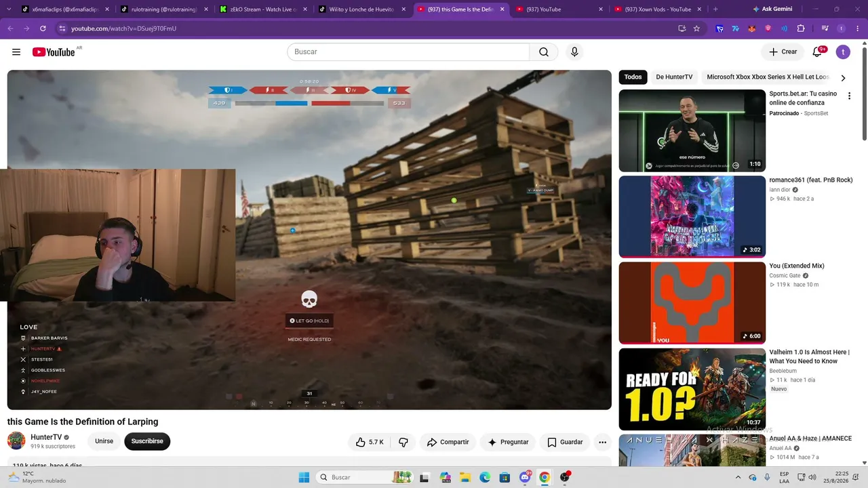868x488 pixels.
Task: Reload the page
Action: click(43, 28)
